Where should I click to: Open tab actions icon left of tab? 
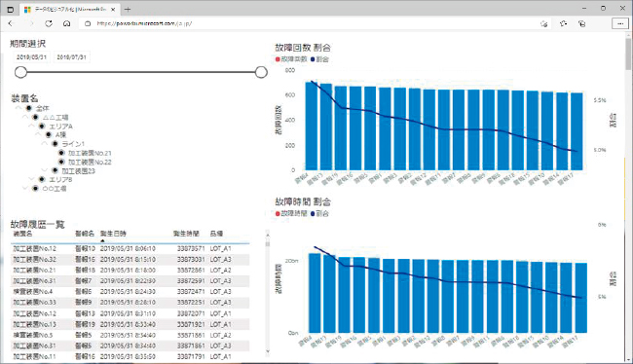pos(11,10)
